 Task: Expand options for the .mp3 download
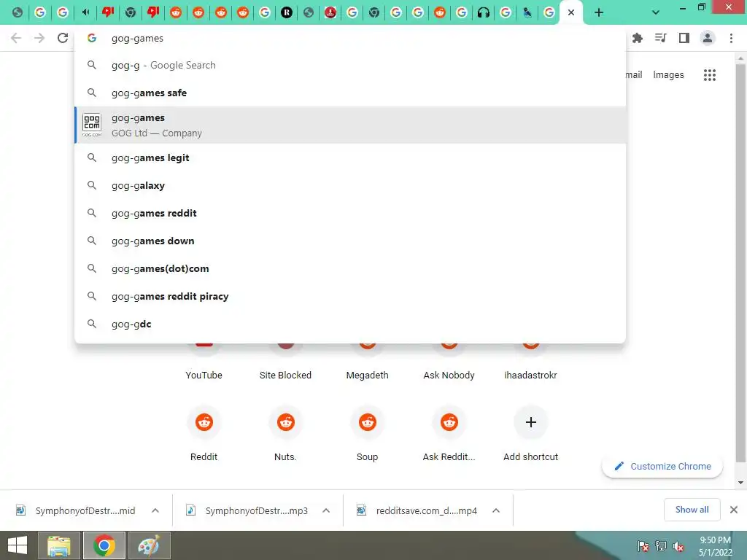[326, 510]
